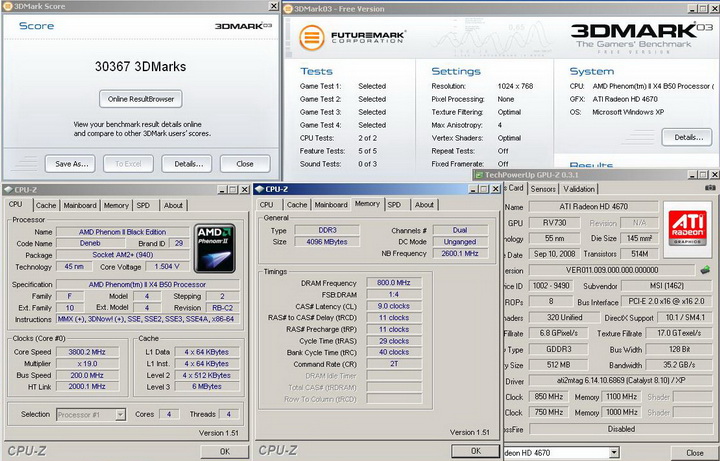This screenshot has width=720, height=461.
Task: Select CPU tab in Memory CPU-Z window
Action: (266, 205)
